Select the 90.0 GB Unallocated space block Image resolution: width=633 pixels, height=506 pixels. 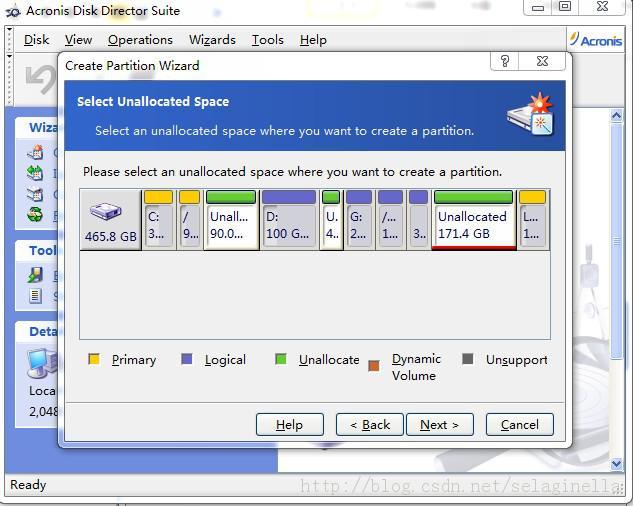coord(231,219)
